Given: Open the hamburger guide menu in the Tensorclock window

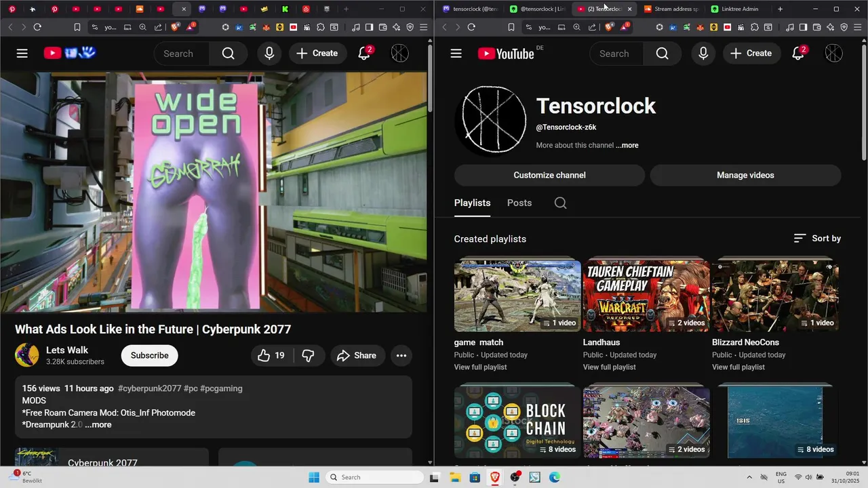Looking at the screenshot, I should tap(456, 54).
